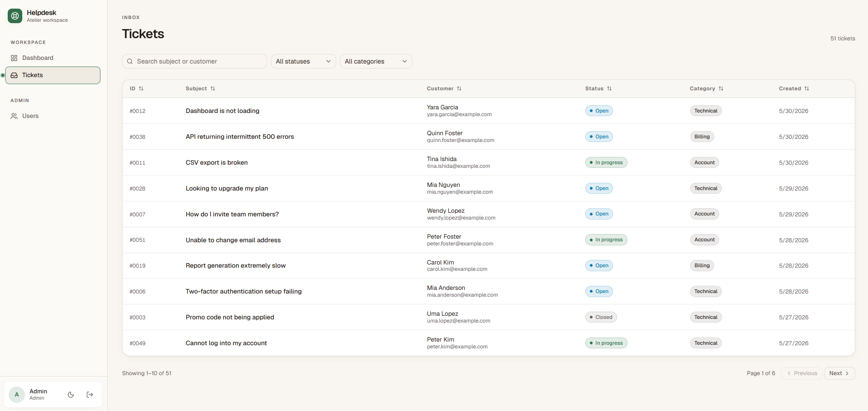Click Account category on Wendy Lopez row

pyautogui.click(x=704, y=214)
